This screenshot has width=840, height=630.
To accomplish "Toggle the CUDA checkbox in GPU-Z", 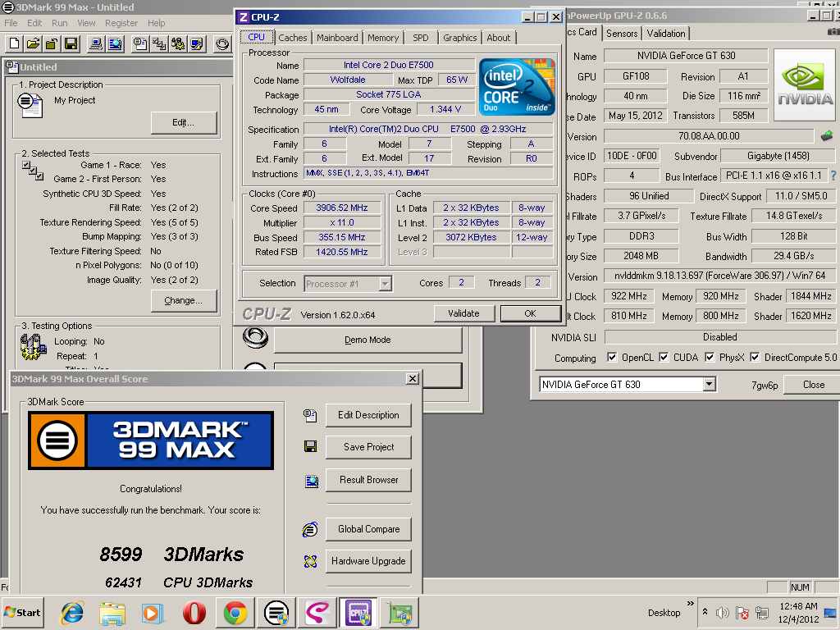I will 664,358.
